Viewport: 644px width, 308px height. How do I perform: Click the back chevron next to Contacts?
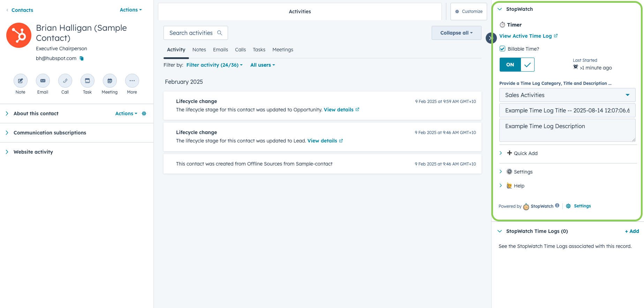(x=7, y=10)
